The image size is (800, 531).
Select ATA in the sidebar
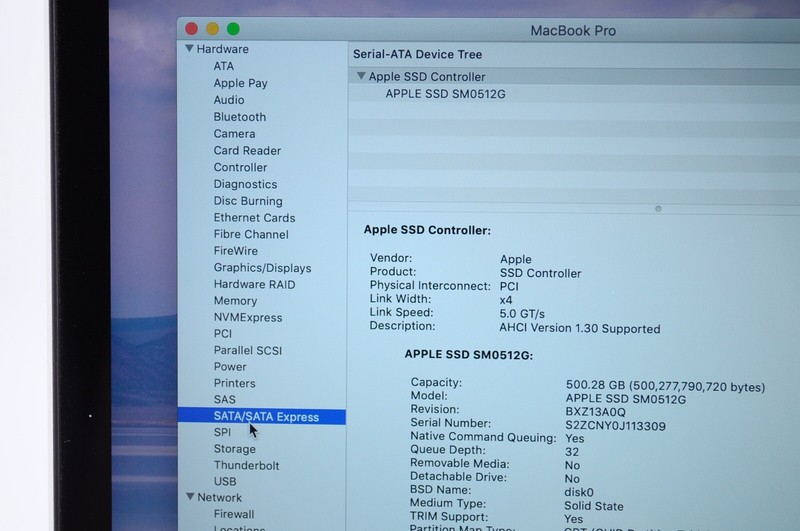click(223, 66)
